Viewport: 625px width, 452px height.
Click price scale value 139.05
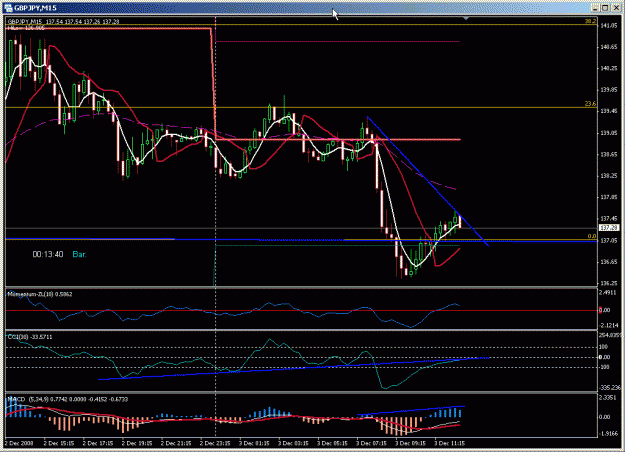tap(609, 133)
